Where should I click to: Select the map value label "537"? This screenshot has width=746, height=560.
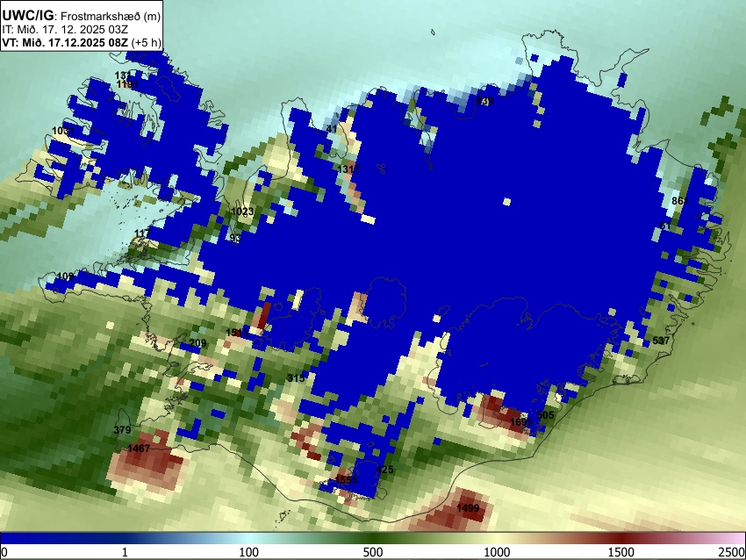pyautogui.click(x=661, y=341)
